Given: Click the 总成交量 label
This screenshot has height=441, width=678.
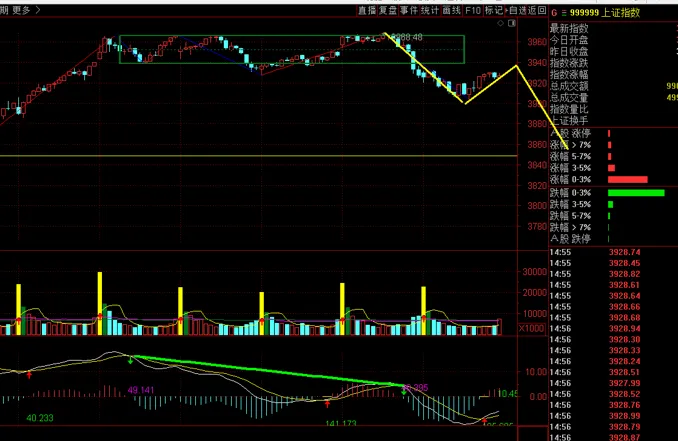Looking at the screenshot, I should 569,97.
